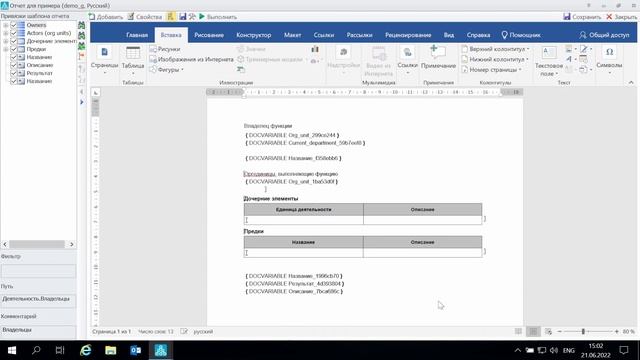The width and height of the screenshot is (640, 360).
Task: Click Общий доступ share button
Action: point(604,35)
